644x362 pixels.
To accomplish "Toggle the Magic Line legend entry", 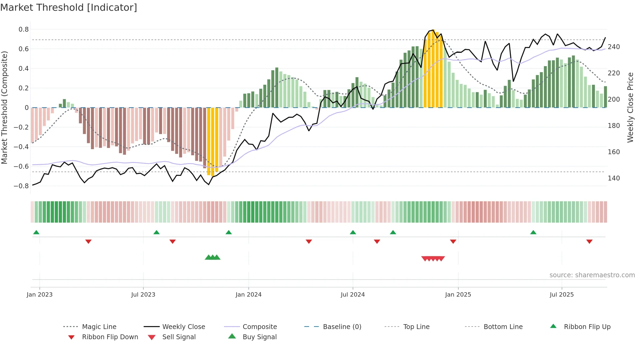I will (90, 327).
